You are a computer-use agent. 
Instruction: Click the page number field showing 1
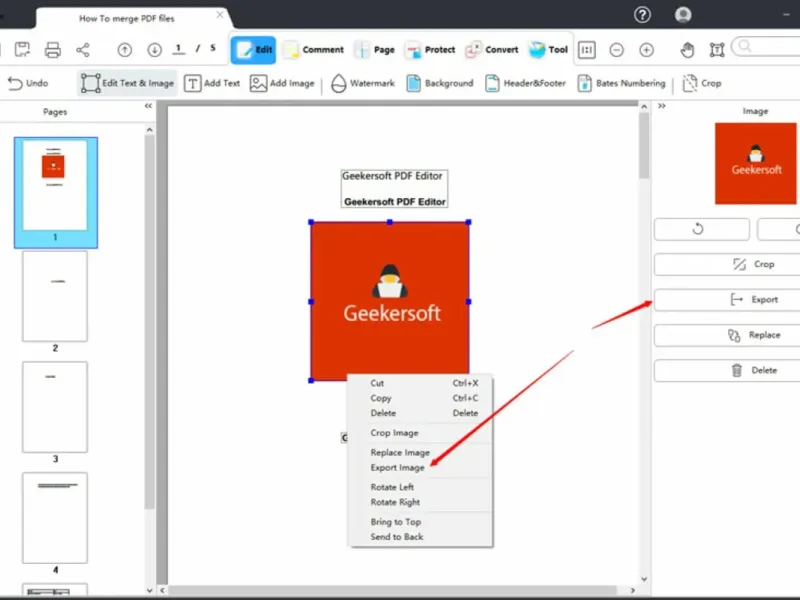(178, 49)
